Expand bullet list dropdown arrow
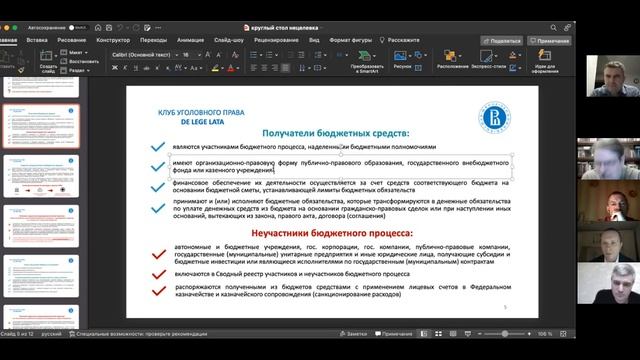The width and height of the screenshot is (640, 360). coord(260,55)
